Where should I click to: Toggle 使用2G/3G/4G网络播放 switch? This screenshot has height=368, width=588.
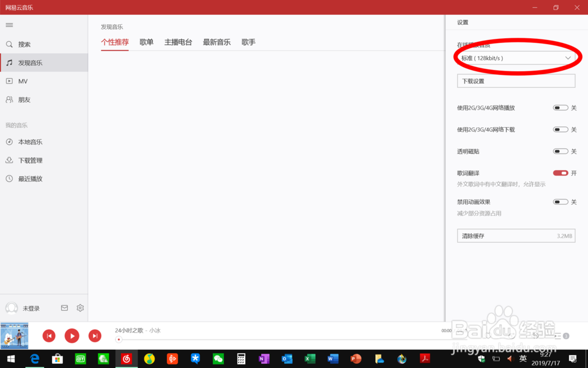pos(560,108)
